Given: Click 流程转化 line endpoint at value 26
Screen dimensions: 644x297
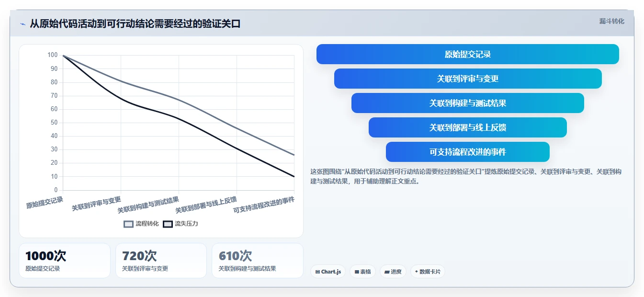Looking at the screenshot, I should pos(294,155).
